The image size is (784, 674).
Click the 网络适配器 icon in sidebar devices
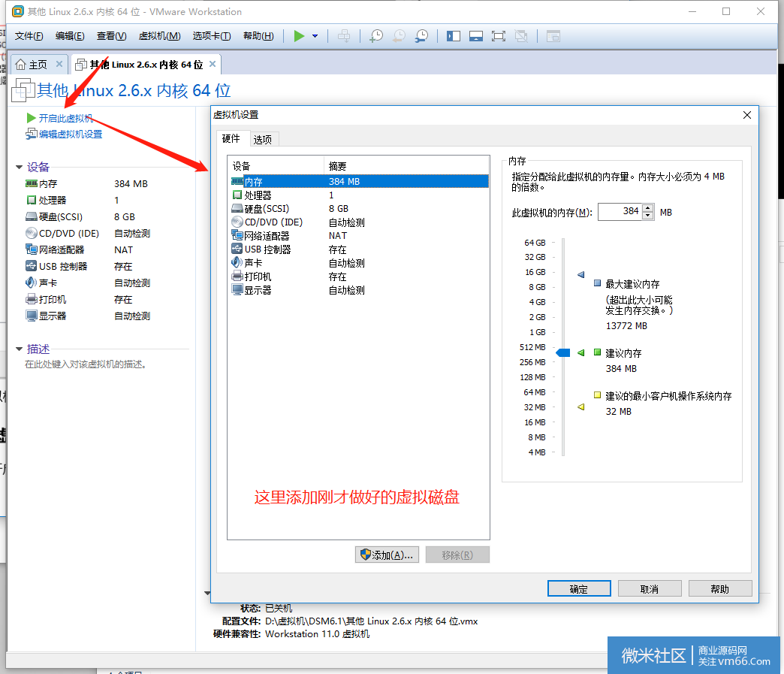pyautogui.click(x=32, y=249)
